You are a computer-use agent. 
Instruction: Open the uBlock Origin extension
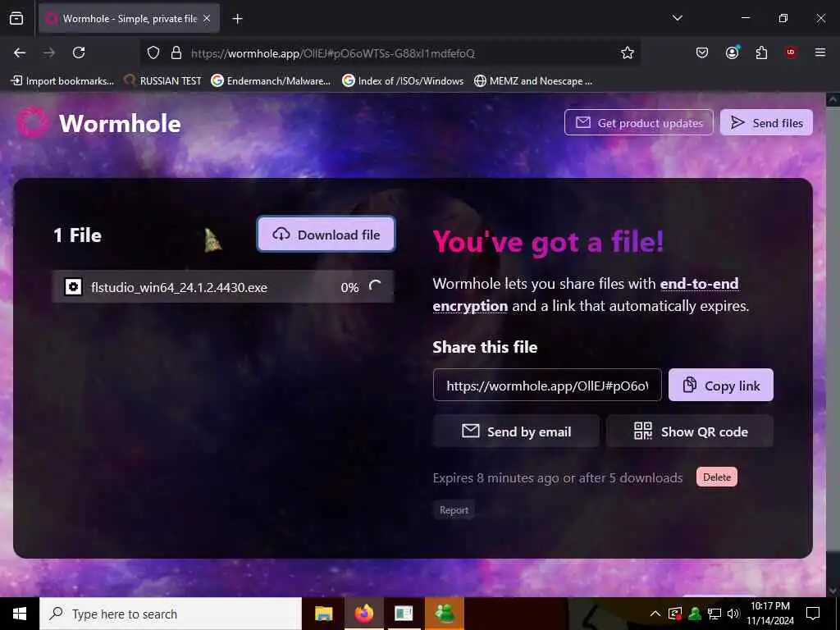coord(791,52)
